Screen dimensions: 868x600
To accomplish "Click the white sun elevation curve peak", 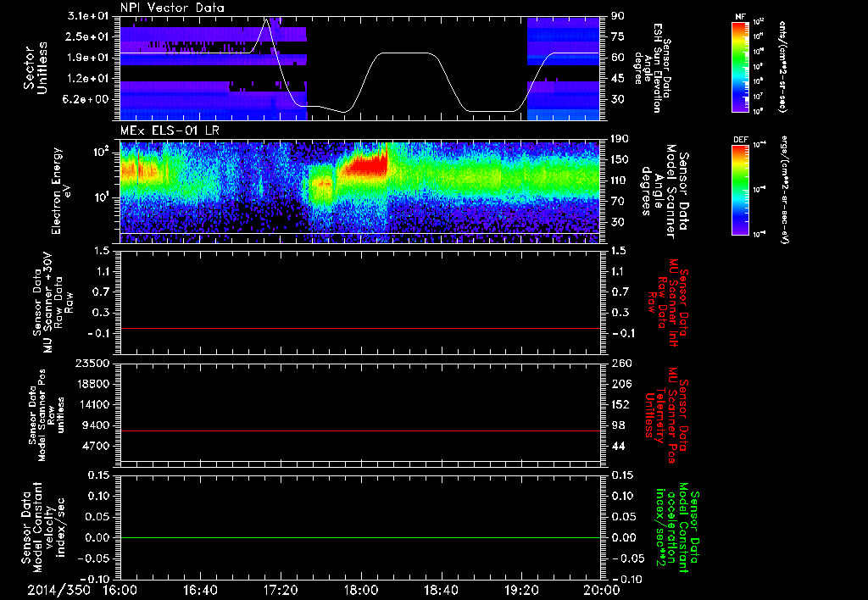I will pos(266,20).
